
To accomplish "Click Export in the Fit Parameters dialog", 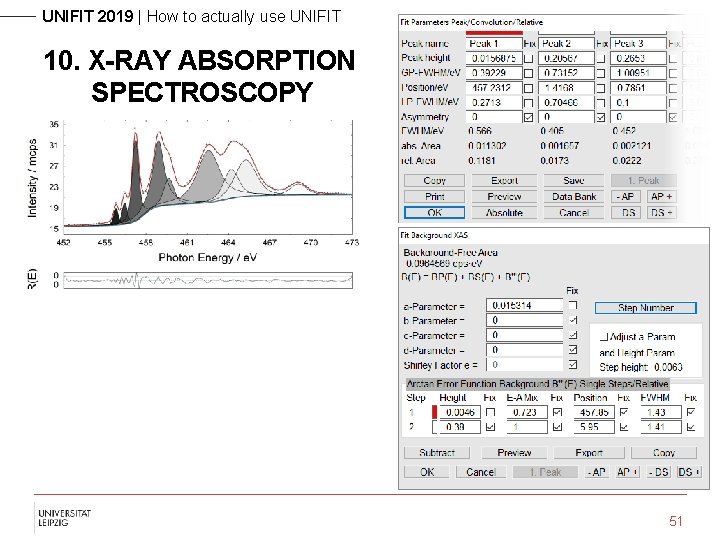I will pos(504,180).
